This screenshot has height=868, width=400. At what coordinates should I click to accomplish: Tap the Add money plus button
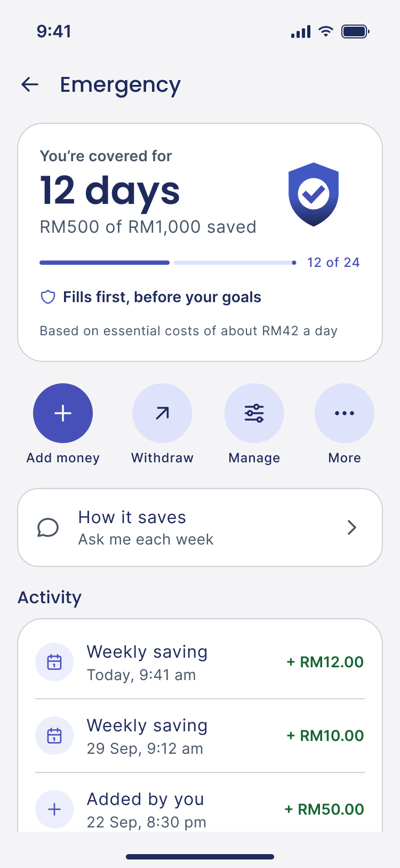(63, 413)
